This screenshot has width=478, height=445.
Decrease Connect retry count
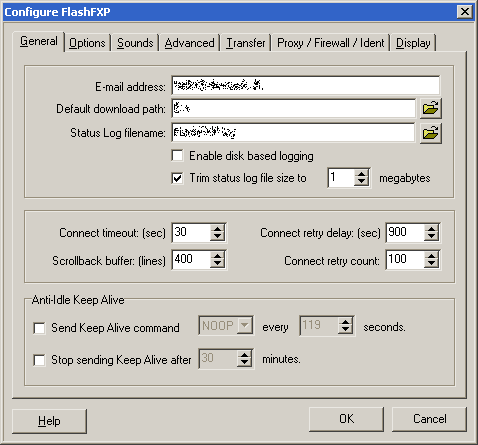click(431, 264)
